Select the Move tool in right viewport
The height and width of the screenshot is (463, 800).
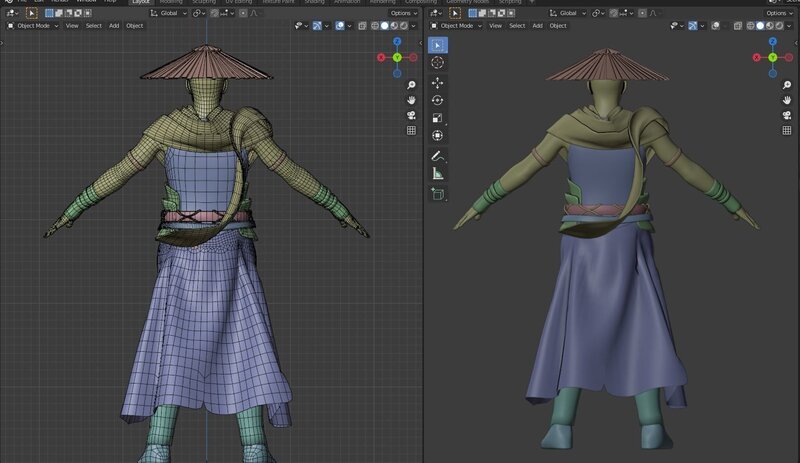pos(438,82)
